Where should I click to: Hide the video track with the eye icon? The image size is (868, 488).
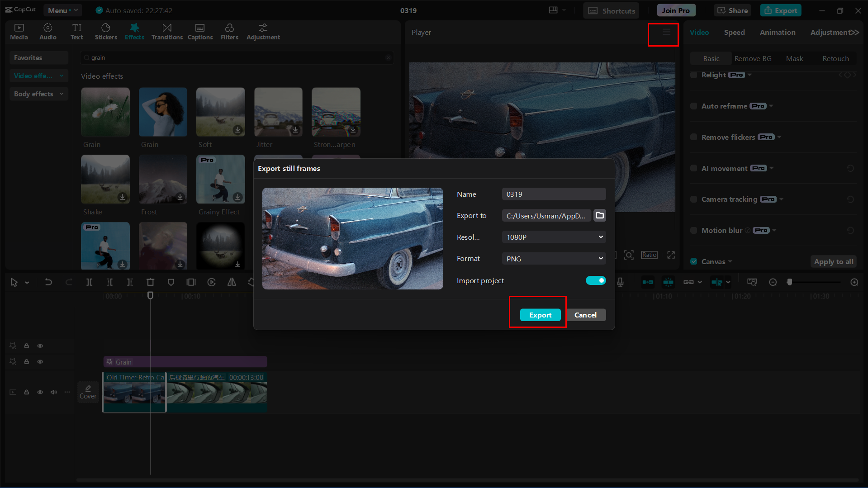(40, 392)
